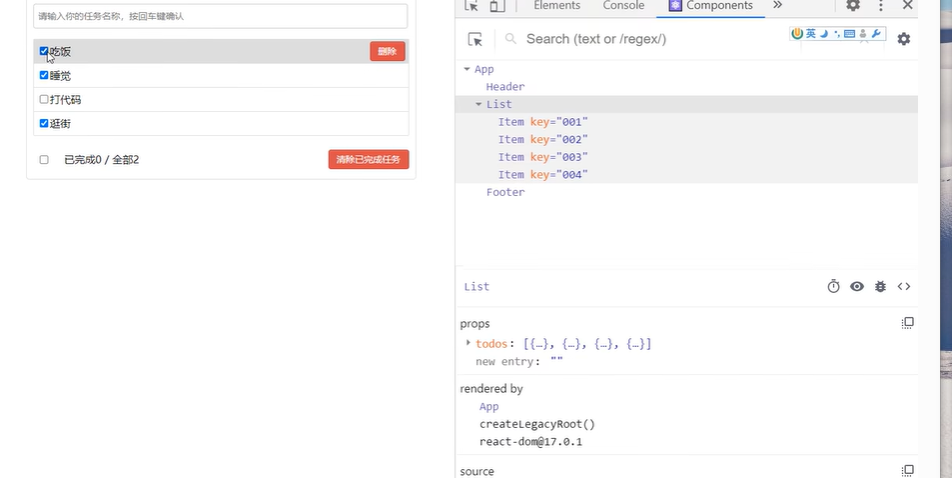This screenshot has width=952, height=478.
Task: Click the view source angle-brackets icon
Action: click(x=904, y=286)
